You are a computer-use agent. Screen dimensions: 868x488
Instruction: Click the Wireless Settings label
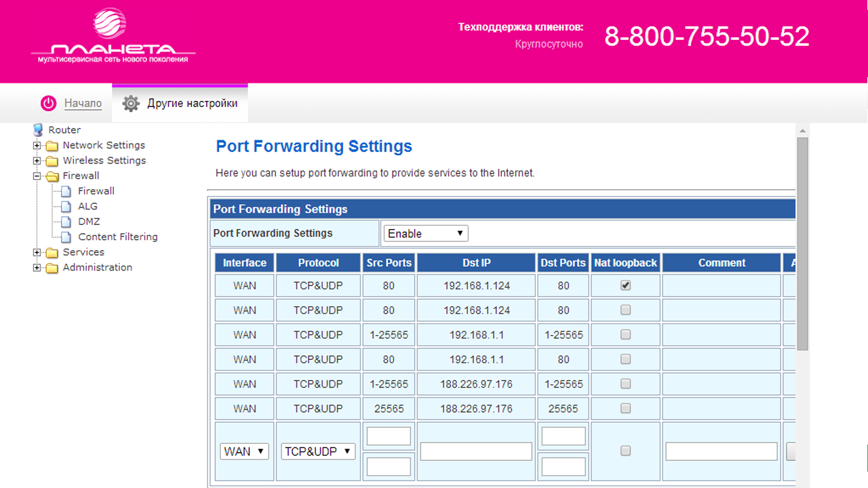point(104,161)
